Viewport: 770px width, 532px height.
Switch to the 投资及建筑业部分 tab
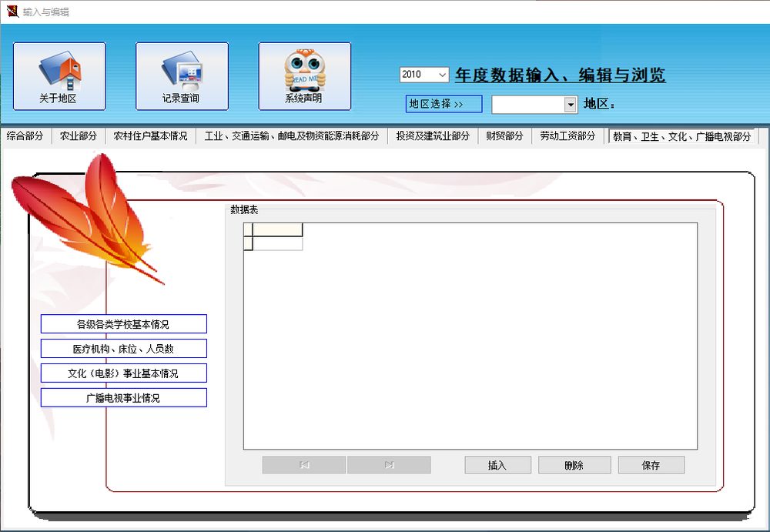(433, 136)
